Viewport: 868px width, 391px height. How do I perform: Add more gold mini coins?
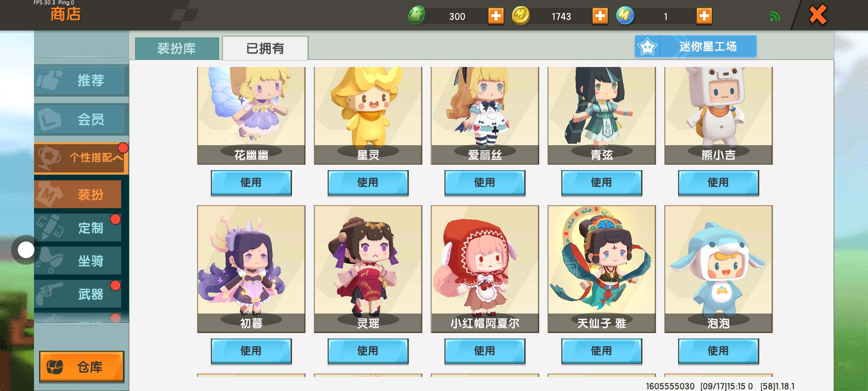click(x=600, y=16)
